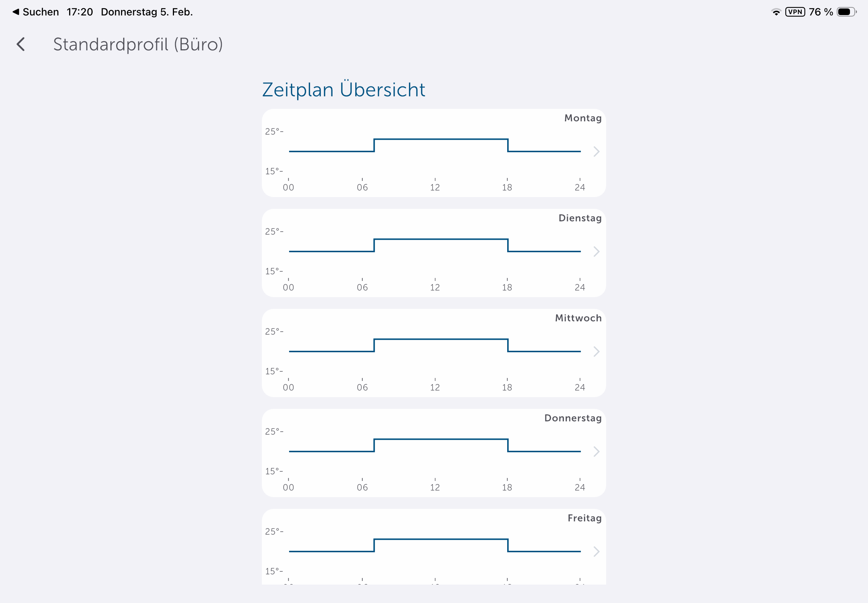Click the Mittwoch temperature graph line
This screenshot has height=603, width=868.
point(440,339)
